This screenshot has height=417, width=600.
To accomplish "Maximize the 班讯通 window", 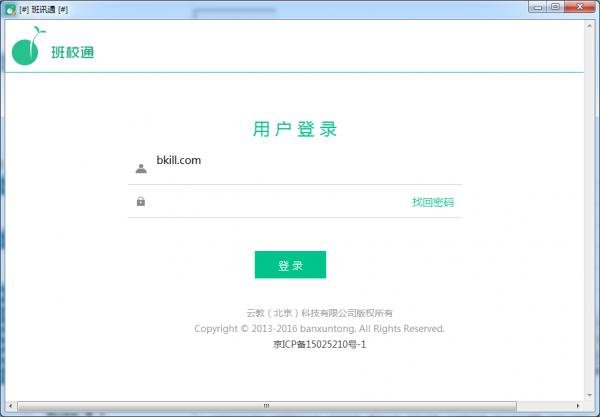I will coord(555,7).
